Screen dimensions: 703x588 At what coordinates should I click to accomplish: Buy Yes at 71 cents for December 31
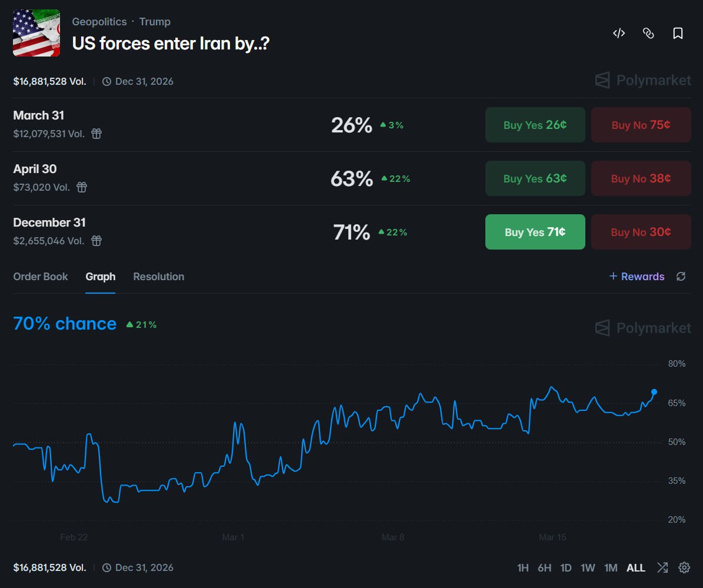click(x=535, y=232)
